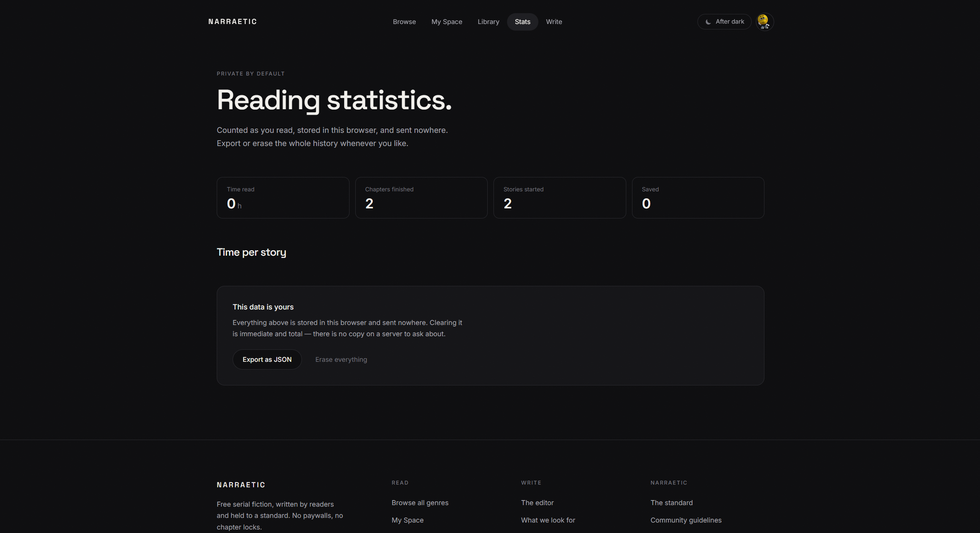Go to My Space in top navigation
Image resolution: width=980 pixels, height=533 pixels.
[447, 22]
